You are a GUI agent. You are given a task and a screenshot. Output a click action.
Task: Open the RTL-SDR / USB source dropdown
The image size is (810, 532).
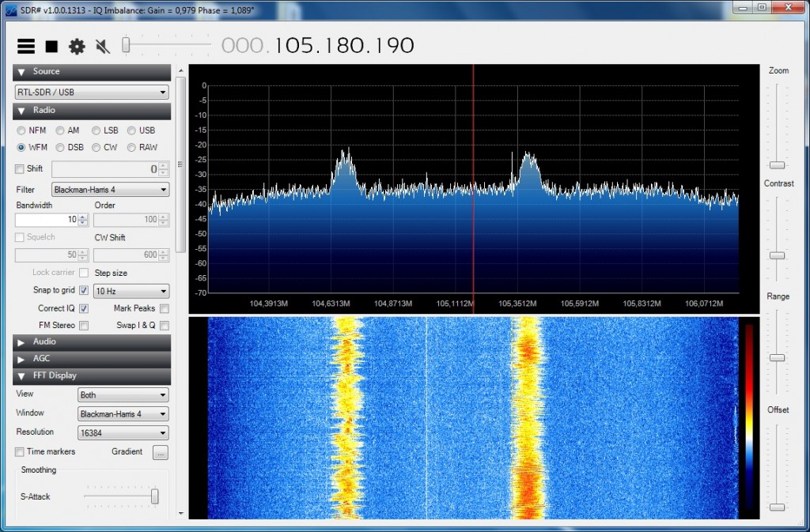coord(92,92)
